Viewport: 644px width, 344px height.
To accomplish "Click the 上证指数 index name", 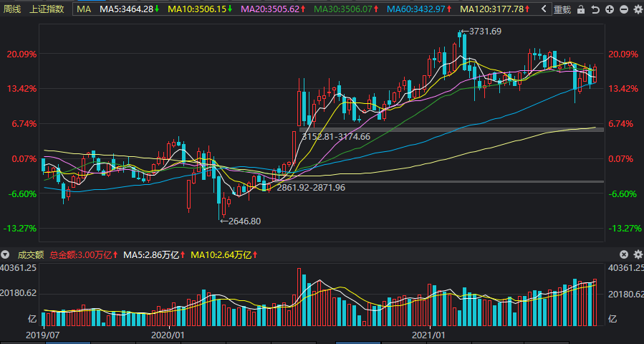I will pyautogui.click(x=47, y=9).
